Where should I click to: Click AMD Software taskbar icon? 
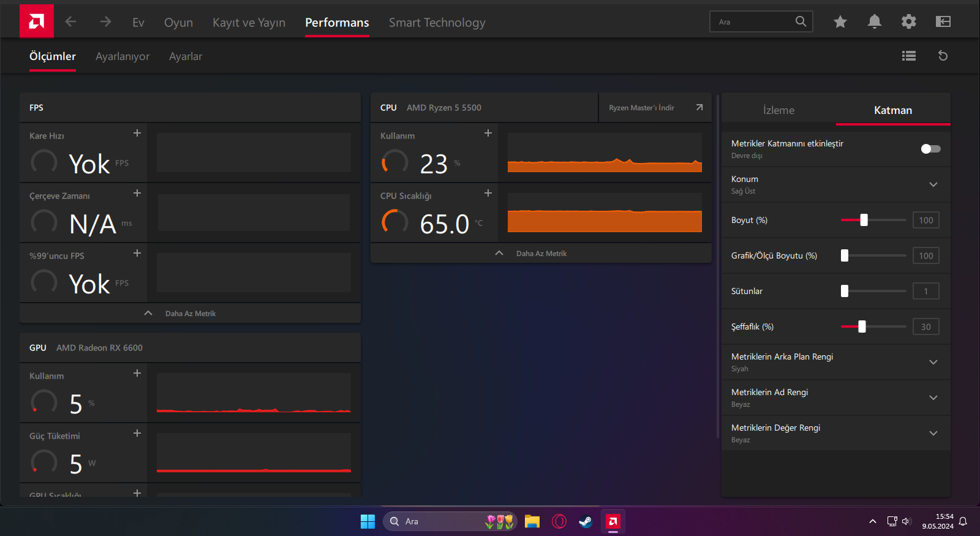613,521
